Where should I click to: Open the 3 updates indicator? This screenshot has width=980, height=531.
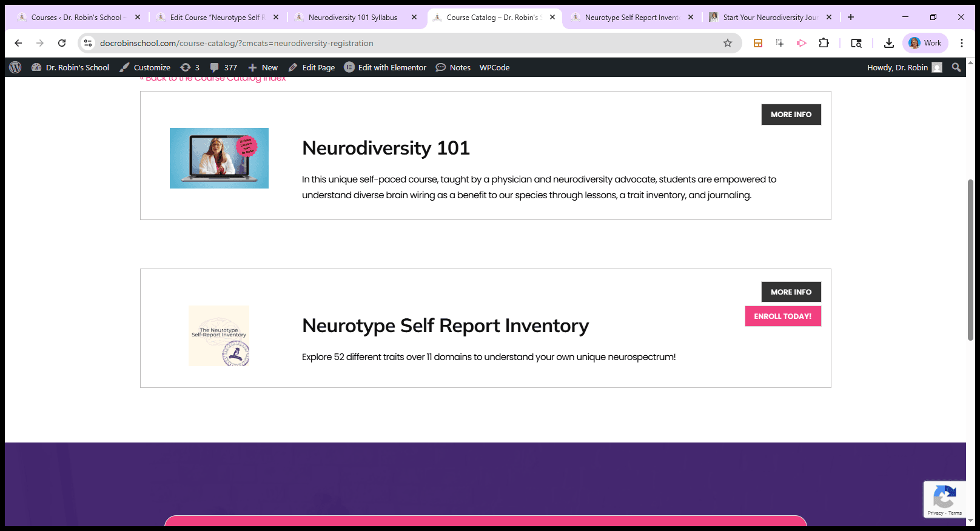point(190,67)
